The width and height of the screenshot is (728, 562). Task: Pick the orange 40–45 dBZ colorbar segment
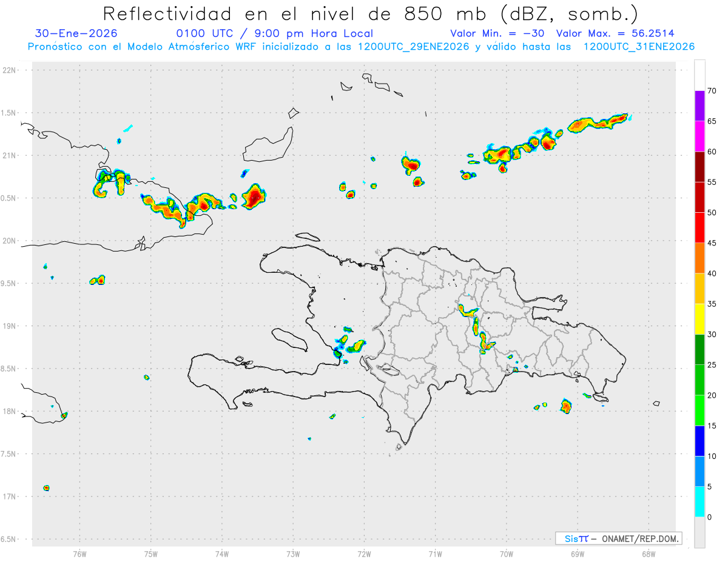pyautogui.click(x=699, y=258)
